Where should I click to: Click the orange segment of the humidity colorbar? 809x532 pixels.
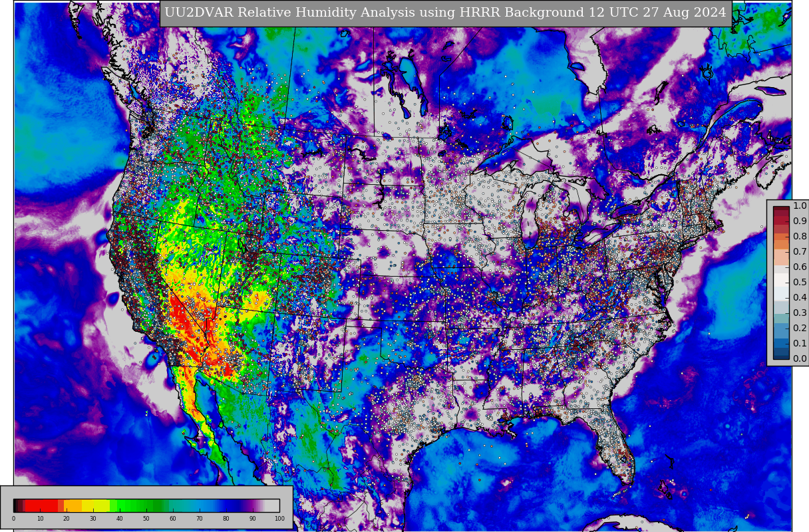pyautogui.click(x=73, y=505)
